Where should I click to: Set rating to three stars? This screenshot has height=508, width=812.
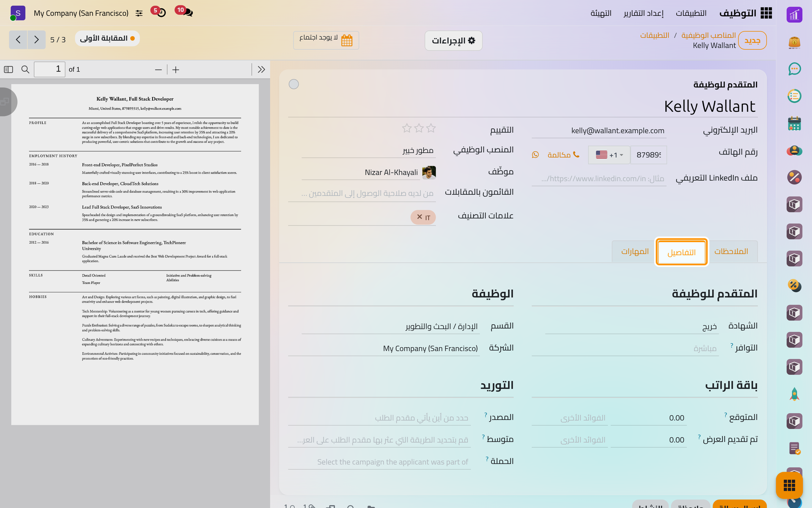(407, 128)
